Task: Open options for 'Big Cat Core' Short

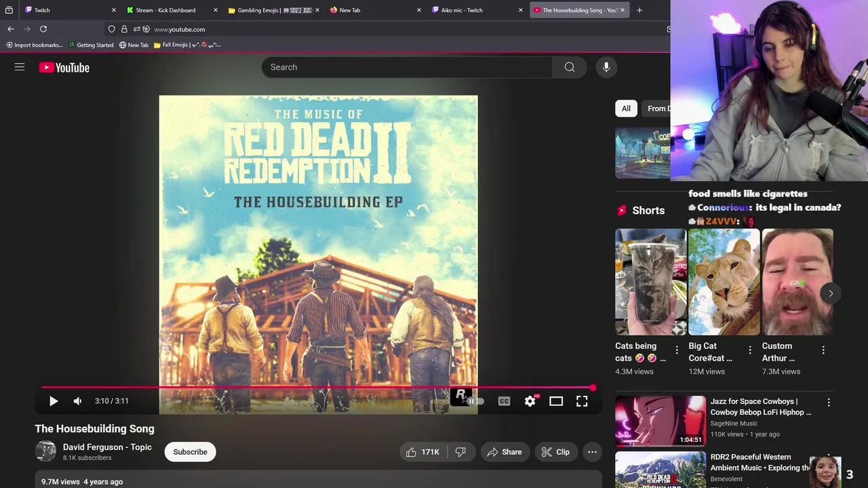Action: 750,350
